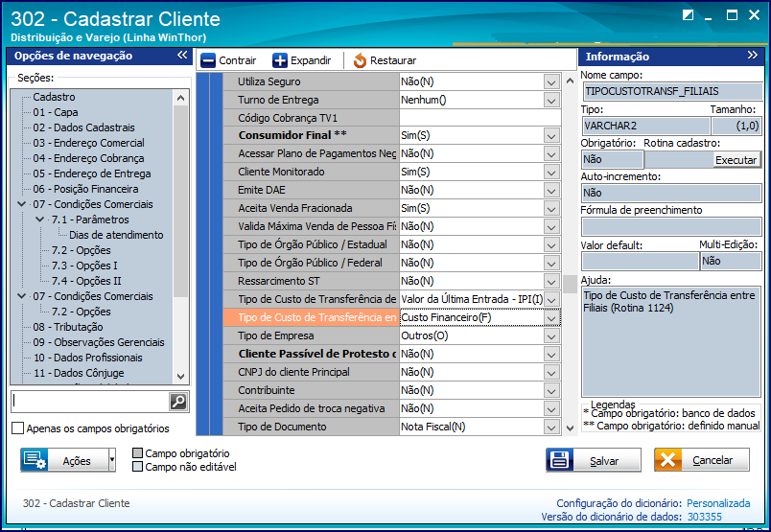Screen dimensions: 771x532
Task: Select 10 - Dados Profissionais section
Action: point(87,357)
